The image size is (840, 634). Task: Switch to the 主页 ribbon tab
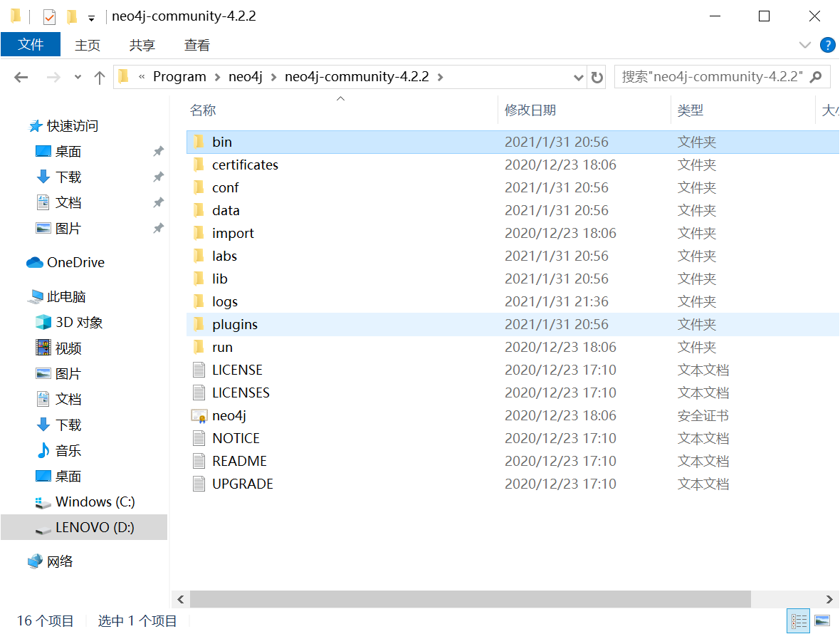point(88,45)
